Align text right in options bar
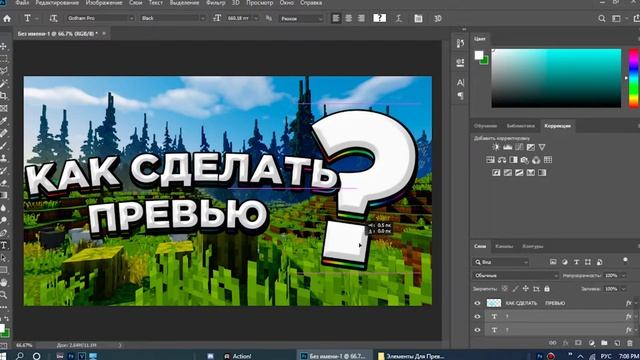 [361, 18]
